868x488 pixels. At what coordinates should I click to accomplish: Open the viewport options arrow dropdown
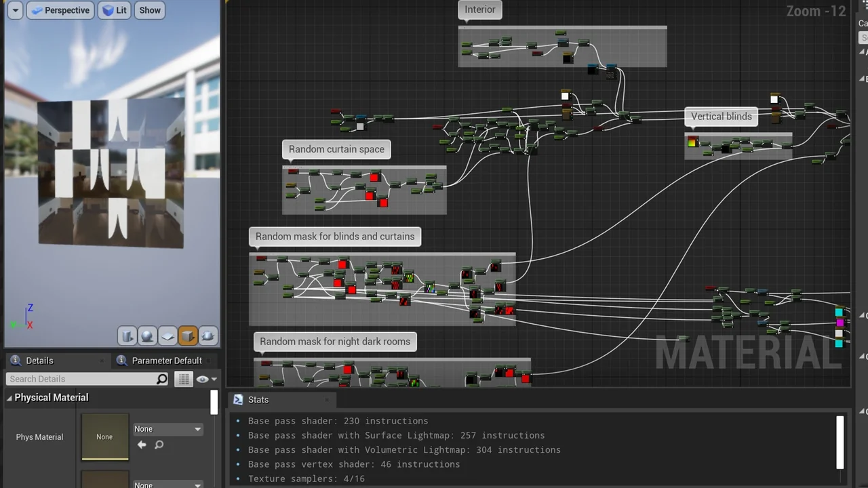coord(15,10)
